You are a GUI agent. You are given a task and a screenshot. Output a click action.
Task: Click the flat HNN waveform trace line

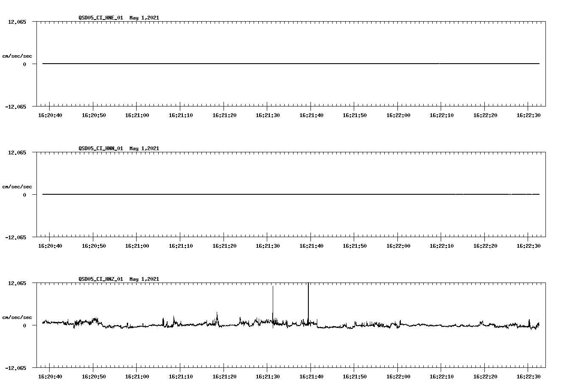click(x=254, y=194)
